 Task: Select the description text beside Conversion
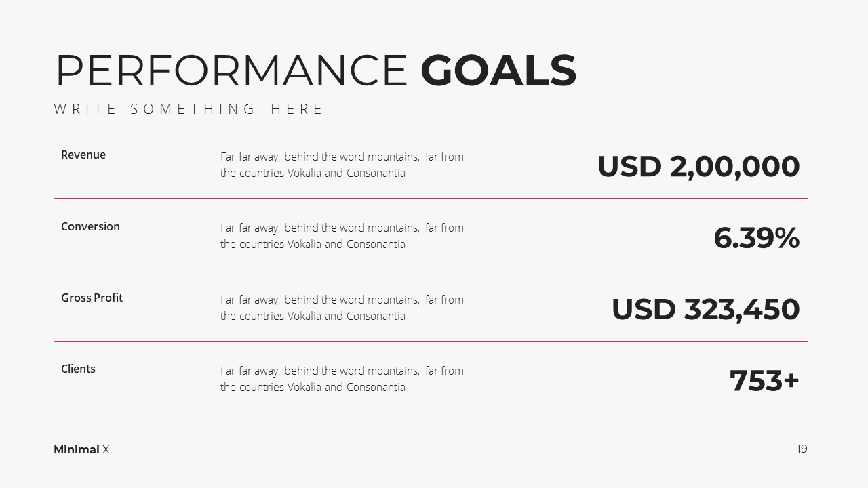pos(342,236)
